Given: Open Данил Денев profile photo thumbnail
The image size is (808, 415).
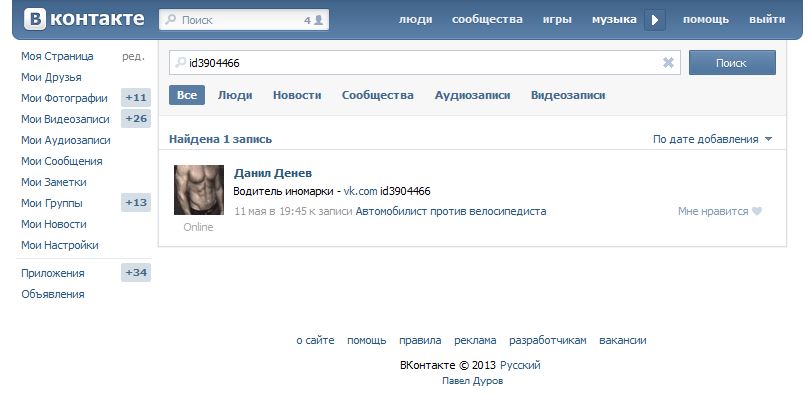Looking at the screenshot, I should click(x=199, y=190).
